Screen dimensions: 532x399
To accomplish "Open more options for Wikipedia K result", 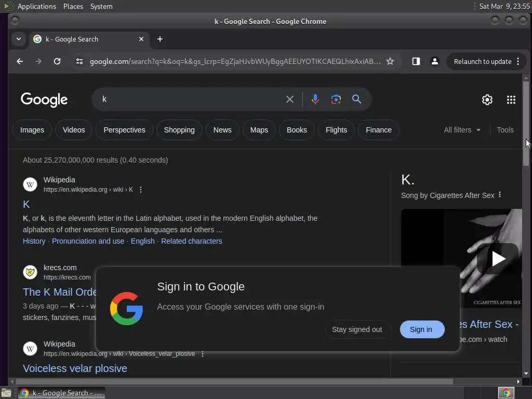I will tap(141, 190).
